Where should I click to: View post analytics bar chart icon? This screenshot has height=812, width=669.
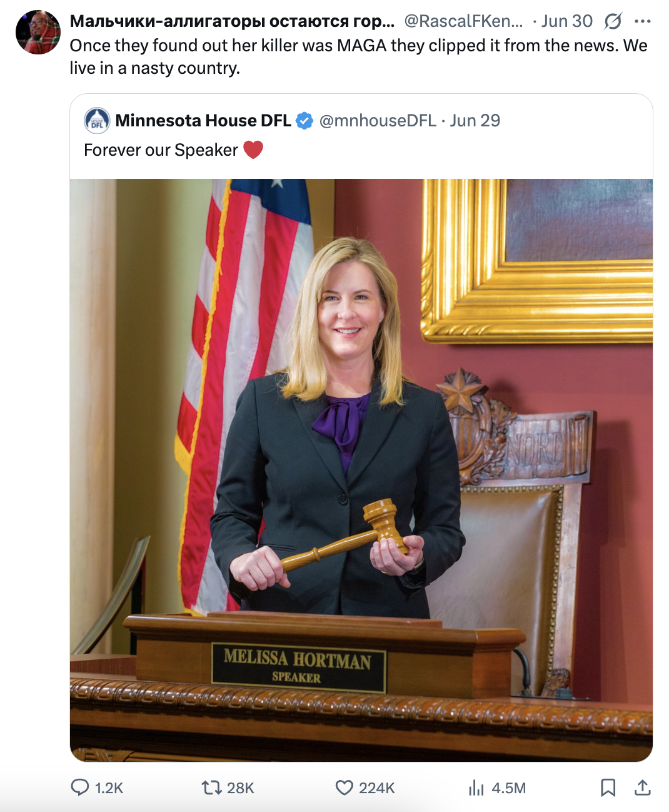[x=476, y=787]
